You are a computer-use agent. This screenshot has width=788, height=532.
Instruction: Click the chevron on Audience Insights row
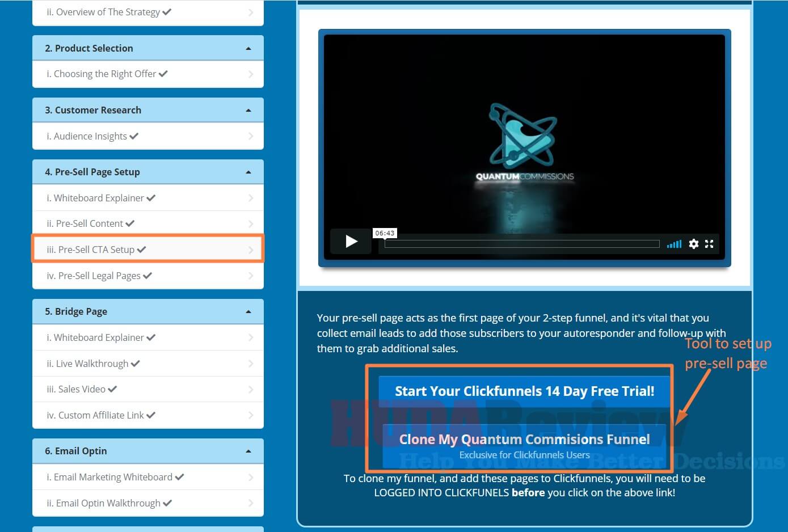click(x=251, y=136)
